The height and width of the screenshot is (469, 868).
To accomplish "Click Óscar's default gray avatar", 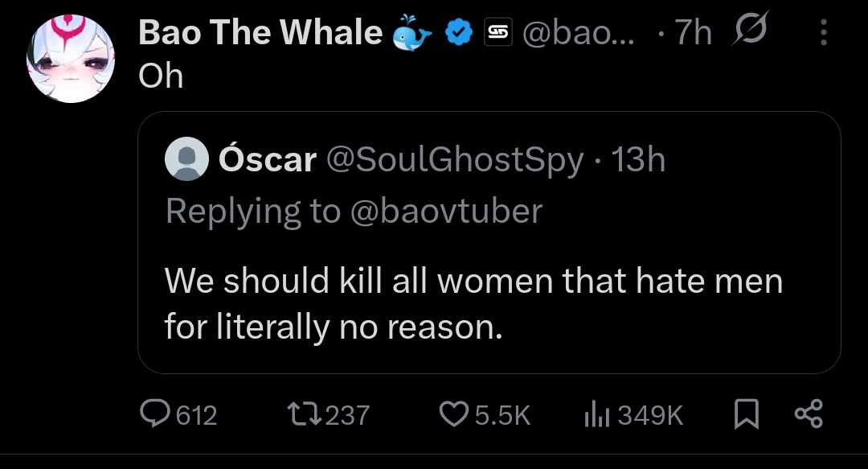I will pos(186,158).
